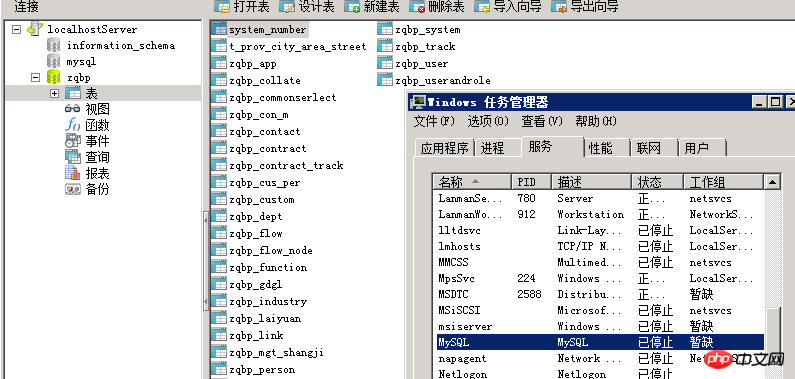This screenshot has width=795, height=379.
Task: Select the table icon beside zqbp_system
Action: (385, 29)
